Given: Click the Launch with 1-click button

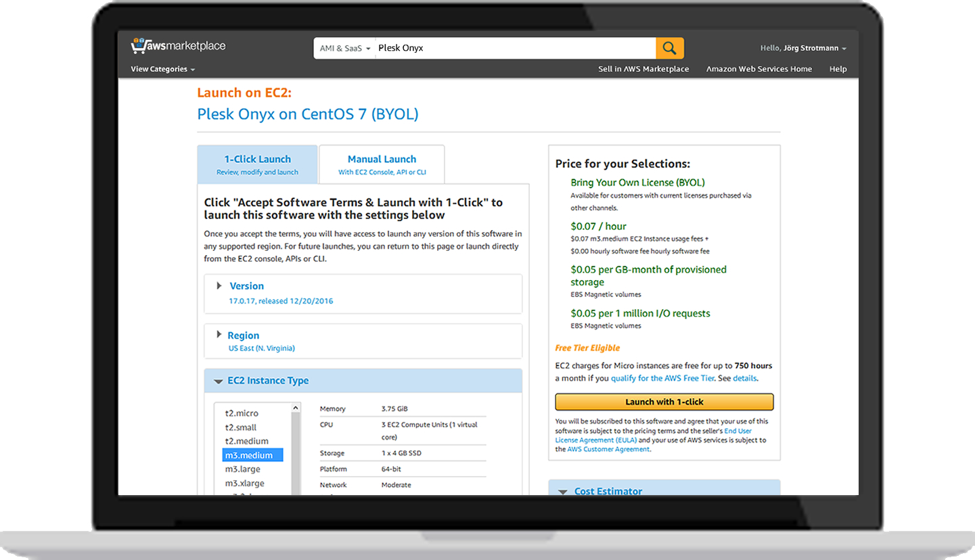Looking at the screenshot, I should pos(664,402).
